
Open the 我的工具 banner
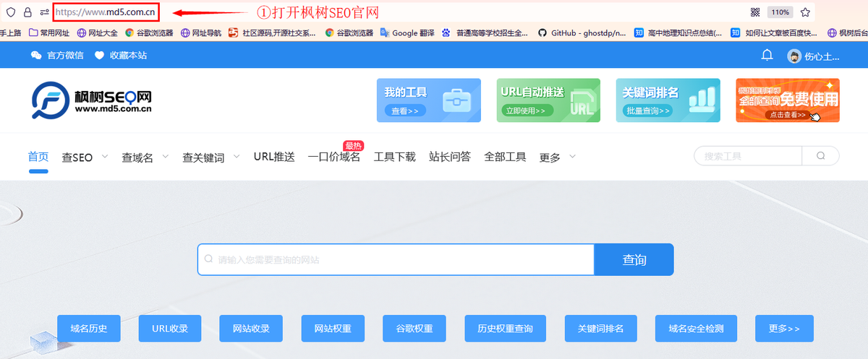pos(429,100)
